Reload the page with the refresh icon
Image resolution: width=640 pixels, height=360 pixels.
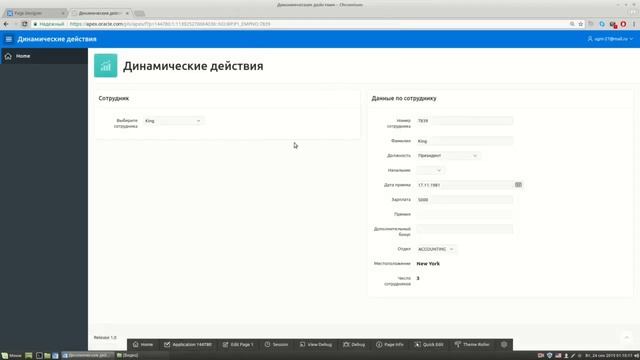tap(24, 24)
